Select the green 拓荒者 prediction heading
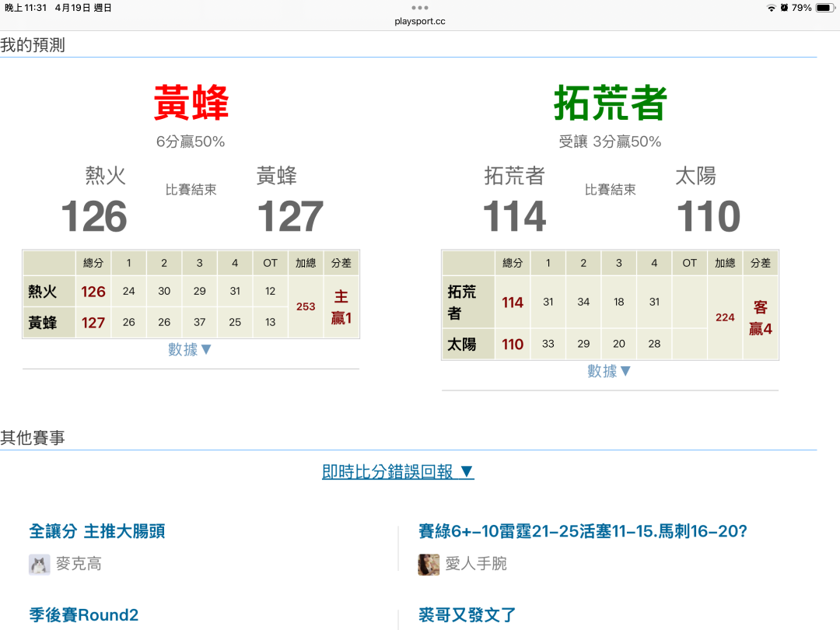This screenshot has width=840, height=630. click(610, 103)
